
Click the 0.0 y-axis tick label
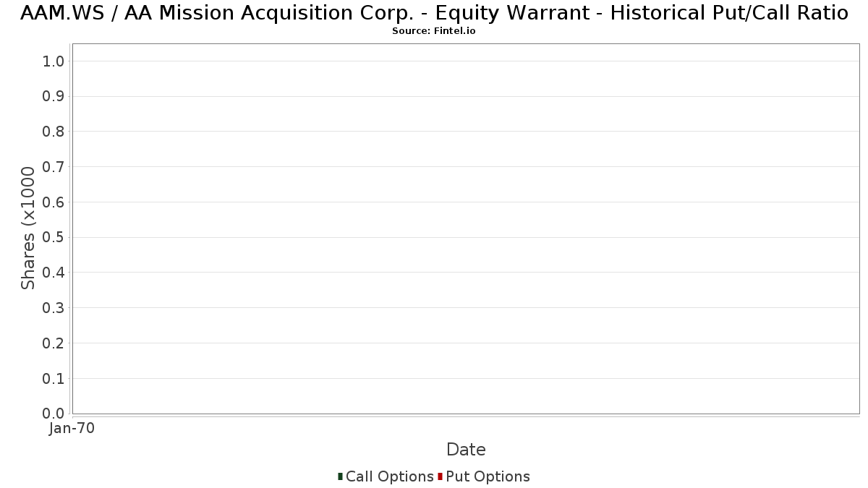(54, 414)
